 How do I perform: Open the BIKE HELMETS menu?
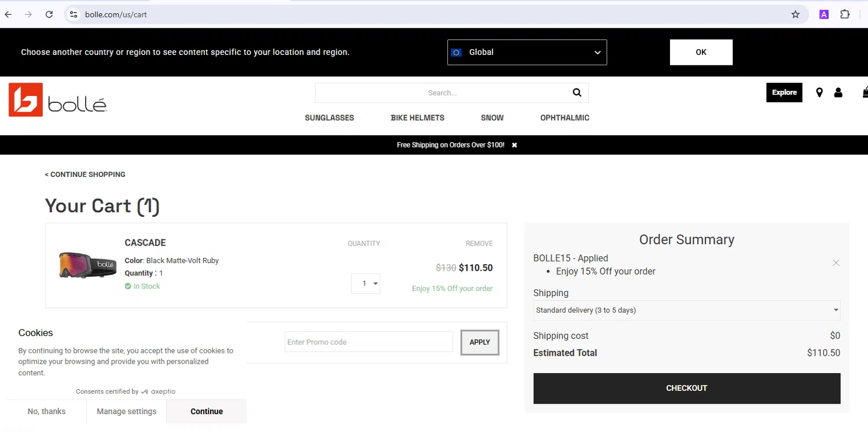(x=418, y=118)
